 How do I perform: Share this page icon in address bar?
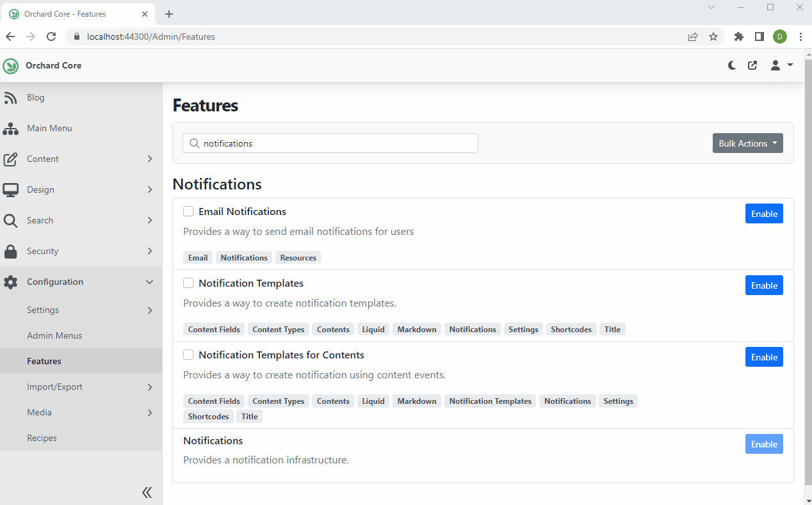coord(693,36)
